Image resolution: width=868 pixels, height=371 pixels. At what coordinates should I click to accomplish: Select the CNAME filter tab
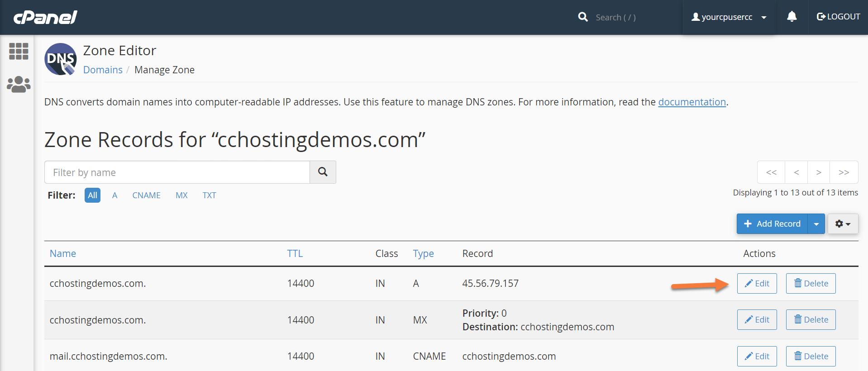pos(146,195)
